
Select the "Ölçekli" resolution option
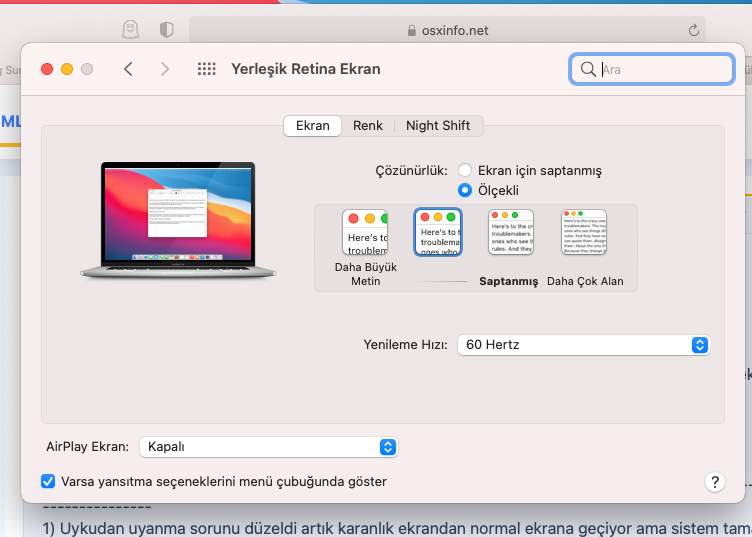point(465,190)
